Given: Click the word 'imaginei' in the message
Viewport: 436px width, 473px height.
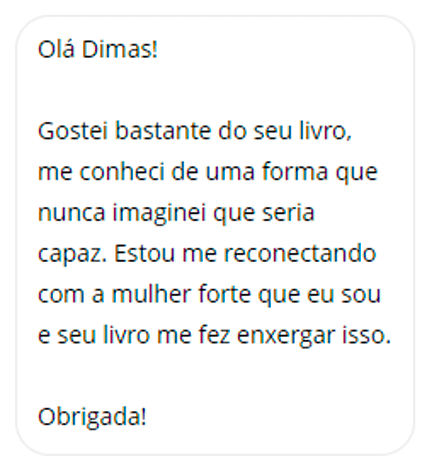Looking at the screenshot, I should (159, 214).
